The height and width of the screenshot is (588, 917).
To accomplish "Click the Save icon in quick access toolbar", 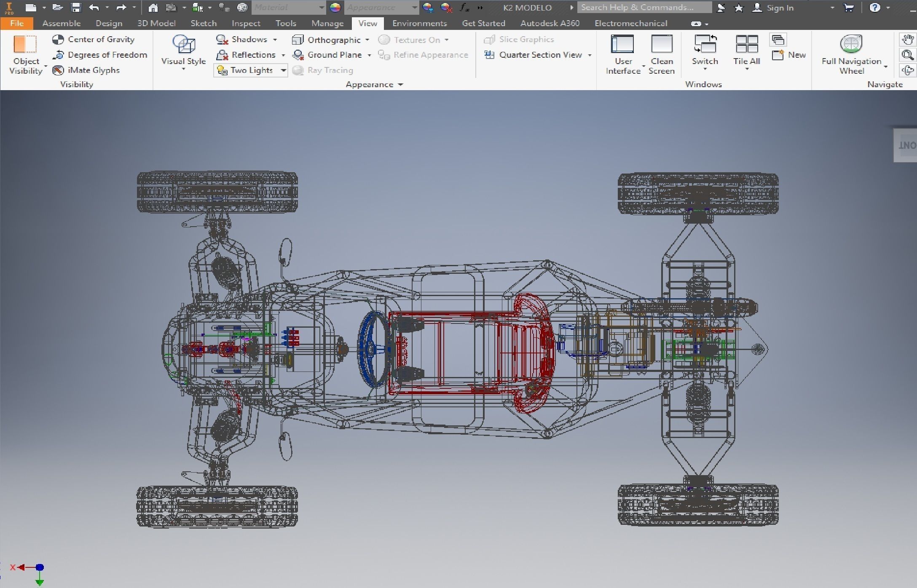I will pyautogui.click(x=76, y=7).
